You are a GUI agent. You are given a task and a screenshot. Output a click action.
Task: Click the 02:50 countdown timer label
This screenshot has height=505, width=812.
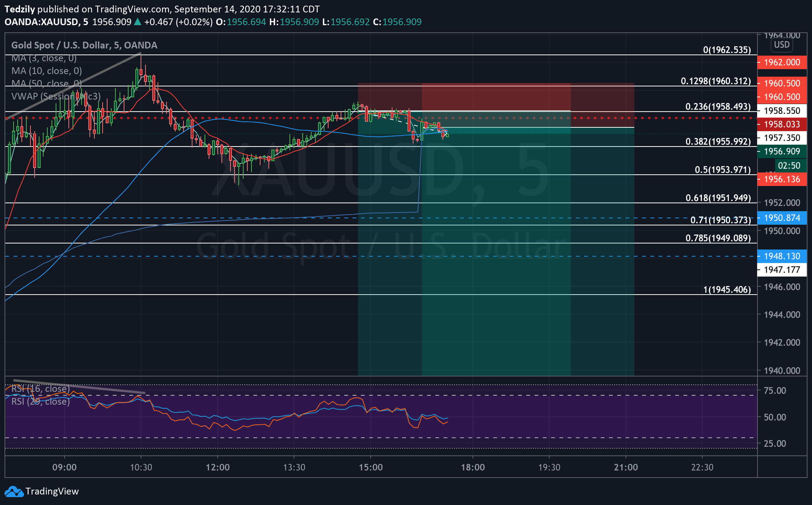pyautogui.click(x=791, y=166)
